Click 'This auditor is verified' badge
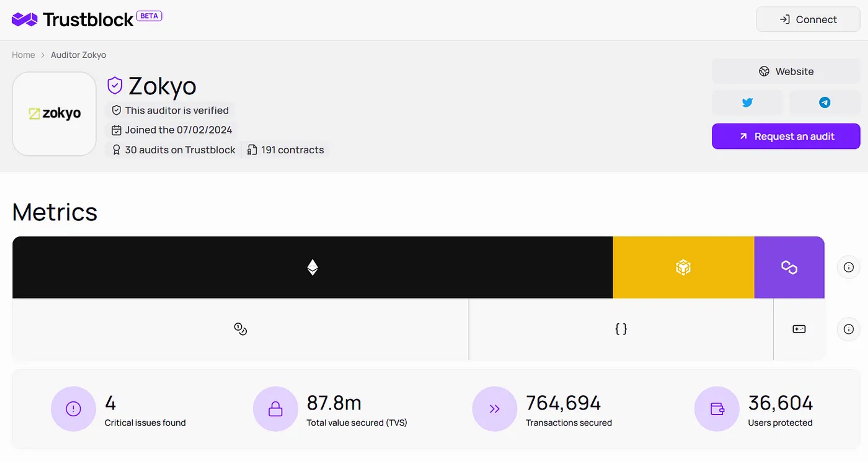Viewport: 868px width, 462px height. pyautogui.click(x=170, y=110)
